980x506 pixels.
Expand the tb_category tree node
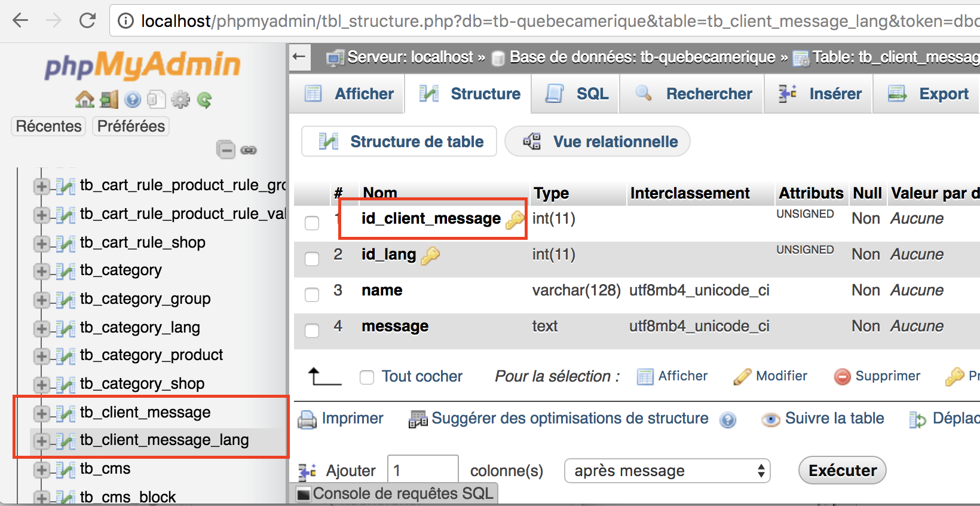pyautogui.click(x=41, y=271)
